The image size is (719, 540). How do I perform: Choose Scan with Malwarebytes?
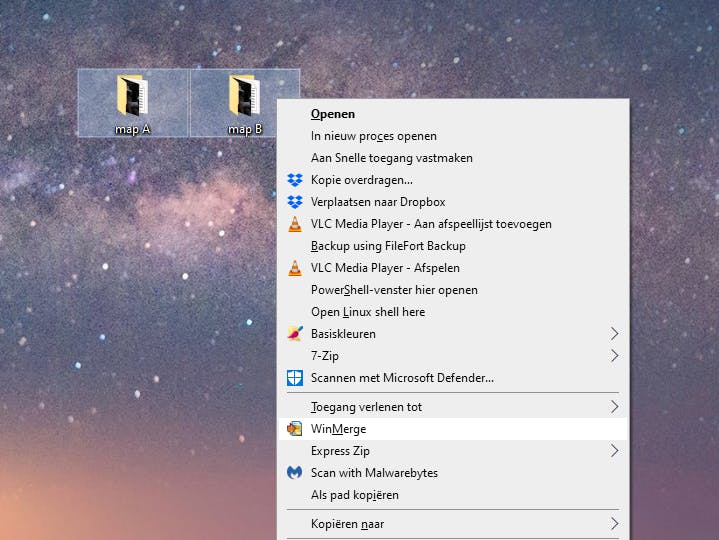pyautogui.click(x=453, y=473)
